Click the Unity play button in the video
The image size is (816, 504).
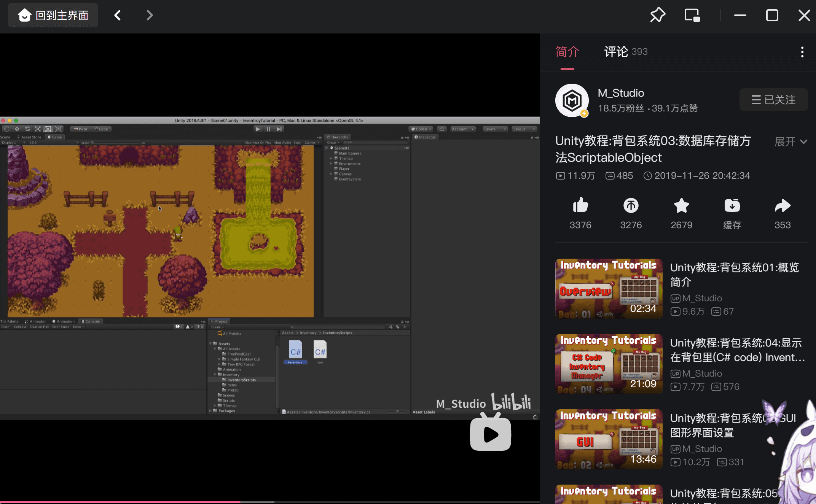pos(258,129)
